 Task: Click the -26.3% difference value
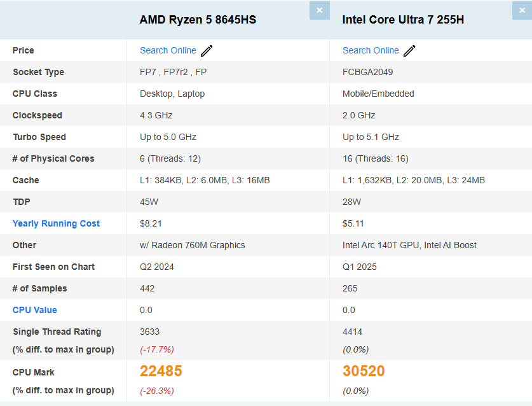coord(157,391)
